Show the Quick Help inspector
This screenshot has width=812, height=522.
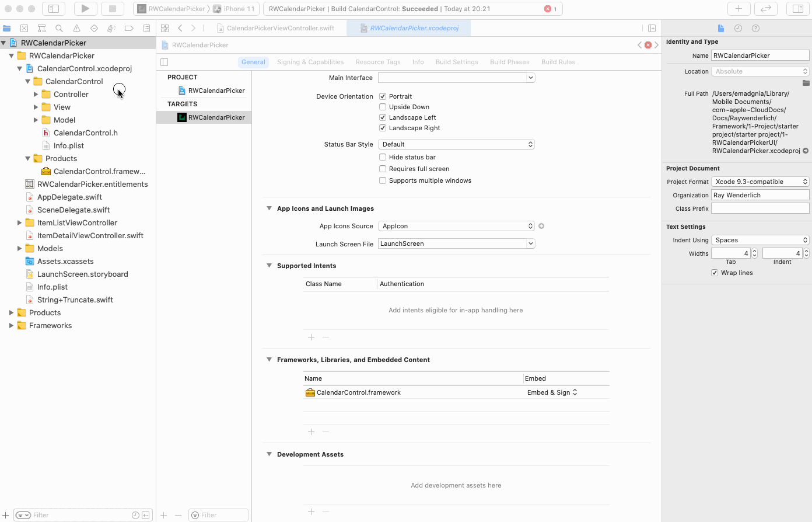pos(755,28)
